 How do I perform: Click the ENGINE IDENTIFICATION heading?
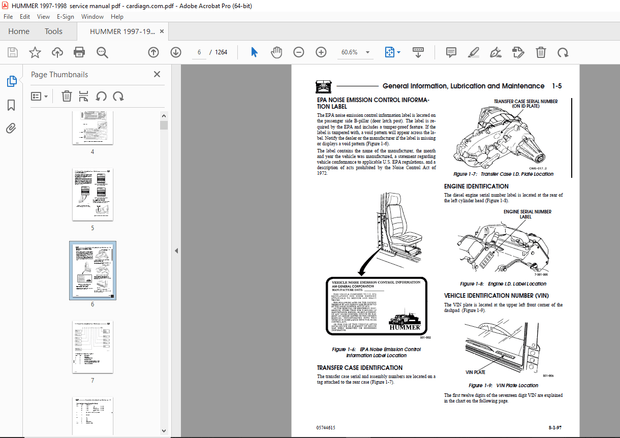476,186
